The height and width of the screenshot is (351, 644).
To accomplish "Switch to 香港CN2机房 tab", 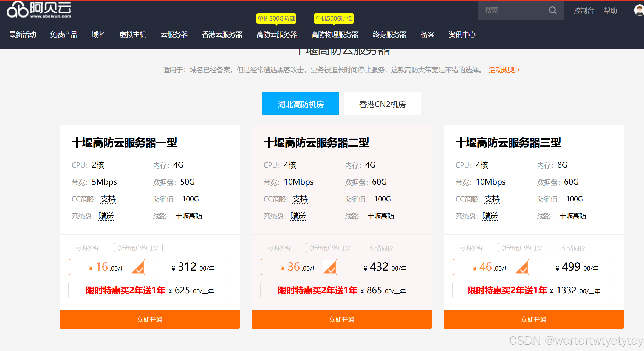I will [x=382, y=104].
